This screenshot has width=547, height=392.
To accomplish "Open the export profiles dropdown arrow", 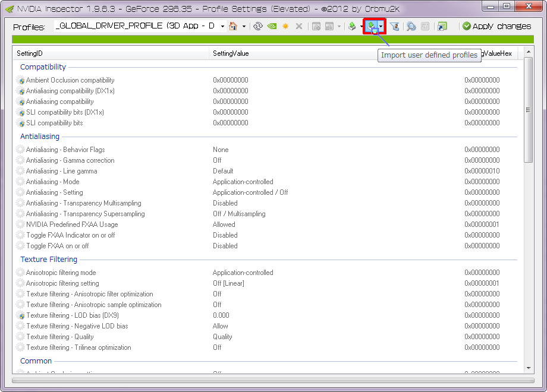I will coord(361,27).
